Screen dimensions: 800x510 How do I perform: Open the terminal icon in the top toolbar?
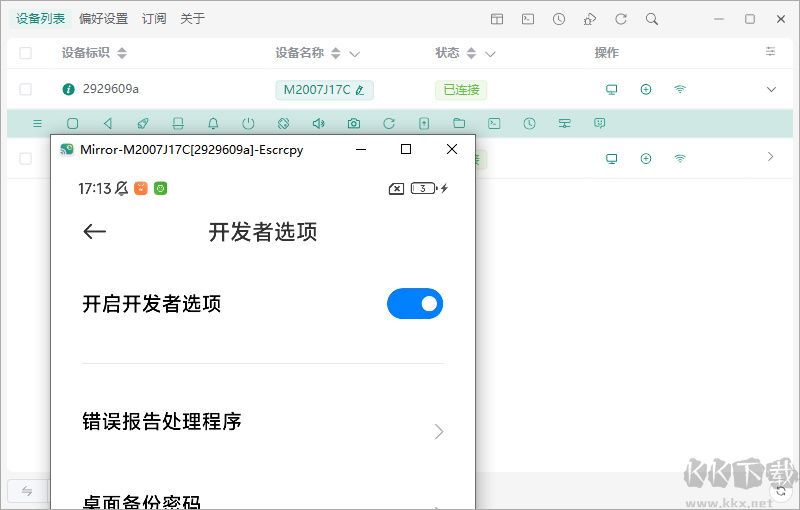[x=528, y=19]
